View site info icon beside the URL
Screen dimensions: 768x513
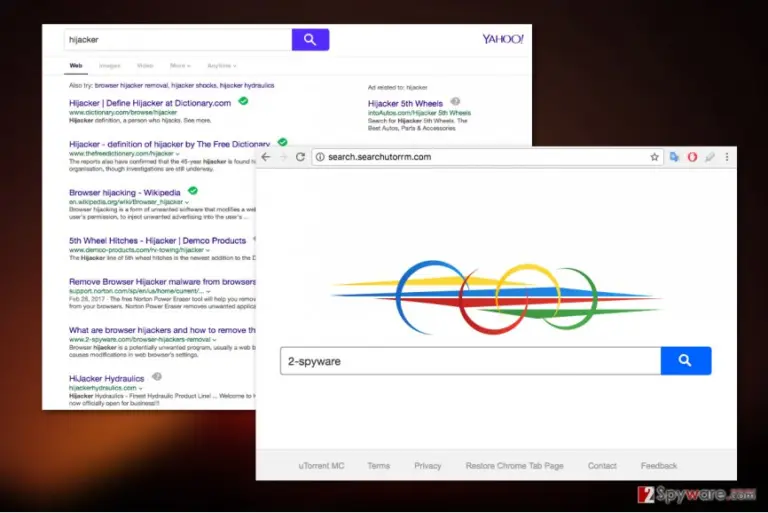(x=320, y=157)
